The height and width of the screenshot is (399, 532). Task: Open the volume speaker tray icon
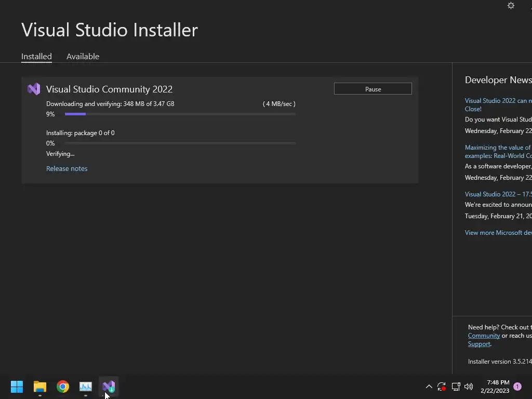pos(469,387)
